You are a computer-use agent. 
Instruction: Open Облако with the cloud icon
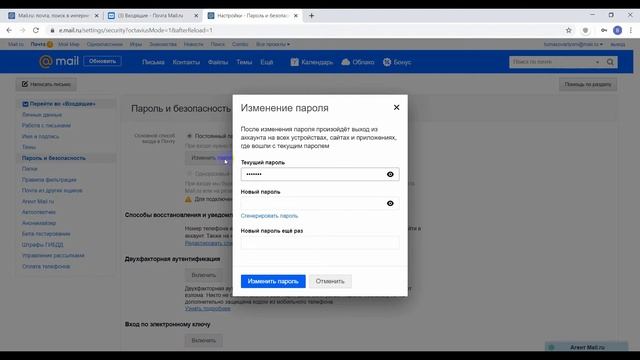358,62
